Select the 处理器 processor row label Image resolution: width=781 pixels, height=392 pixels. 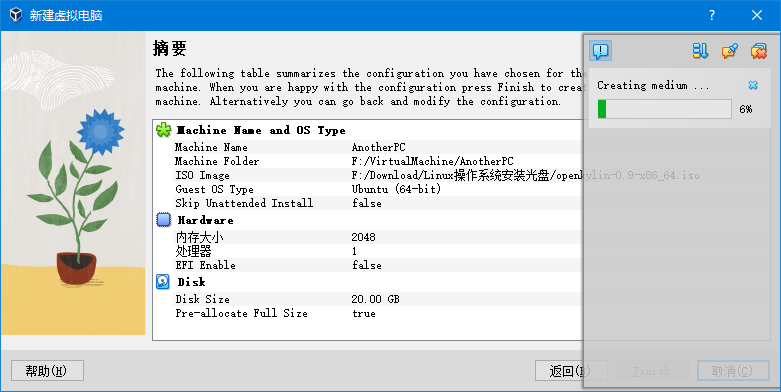(193, 251)
